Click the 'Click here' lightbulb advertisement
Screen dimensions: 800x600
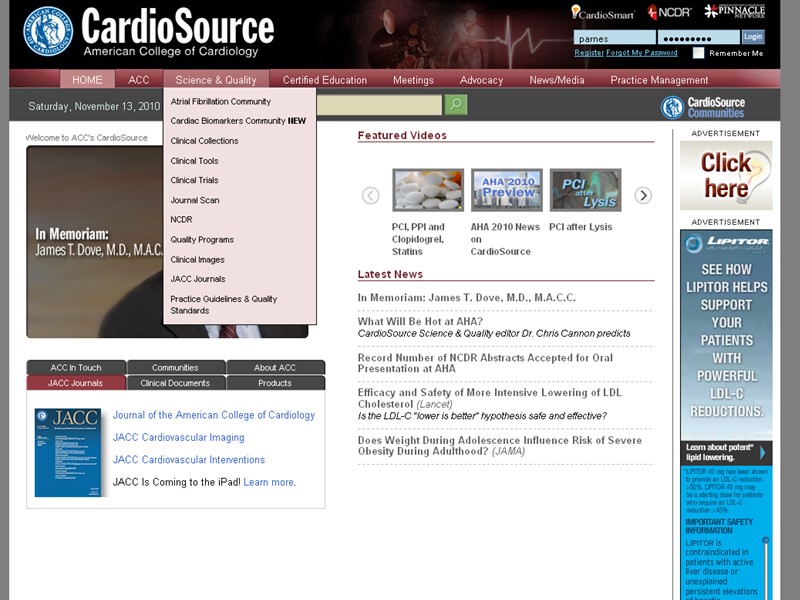(726, 176)
